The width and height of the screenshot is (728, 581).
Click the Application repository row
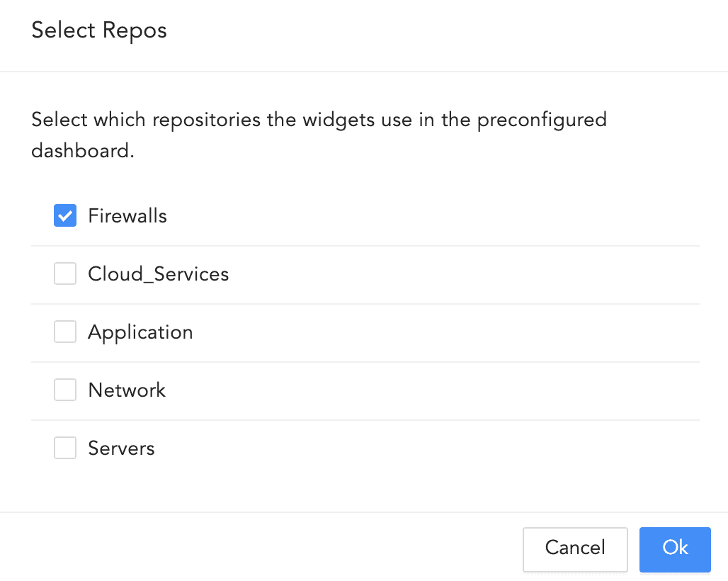tap(283, 332)
